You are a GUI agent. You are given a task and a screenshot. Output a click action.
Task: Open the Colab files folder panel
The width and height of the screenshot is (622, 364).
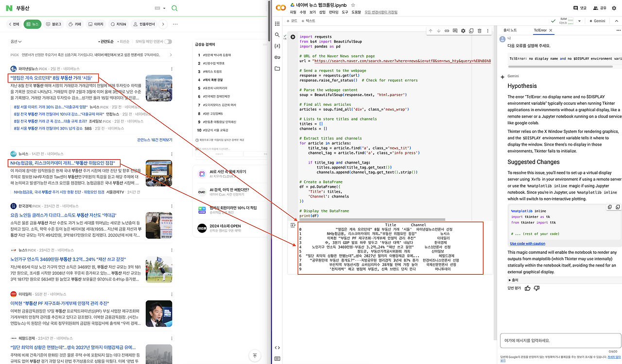(x=277, y=68)
